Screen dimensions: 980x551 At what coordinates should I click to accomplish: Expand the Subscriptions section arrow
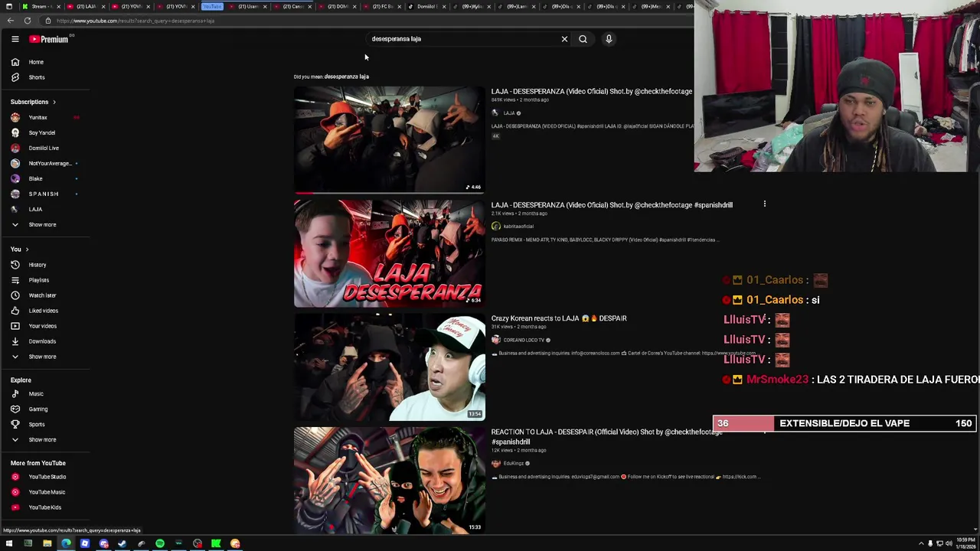coord(54,102)
